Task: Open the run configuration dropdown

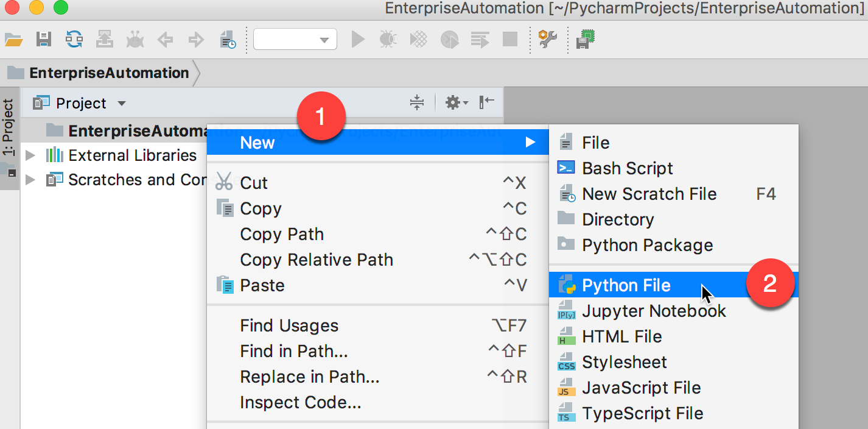Action: point(295,40)
